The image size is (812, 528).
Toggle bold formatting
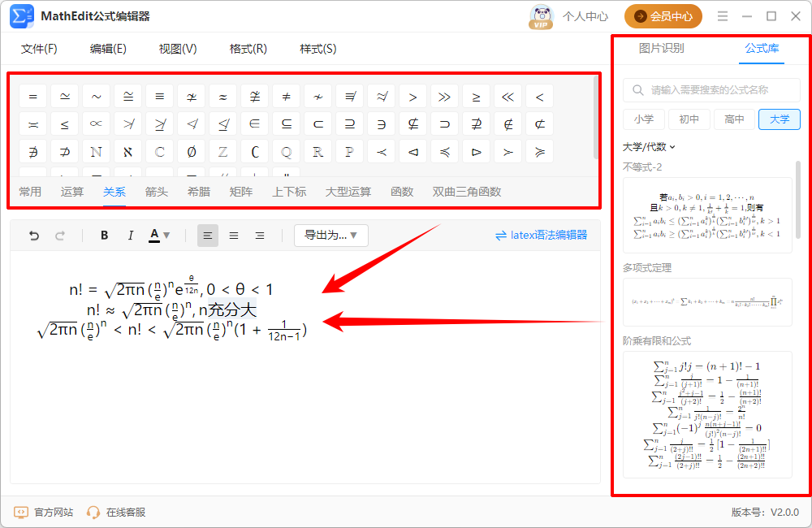point(105,236)
